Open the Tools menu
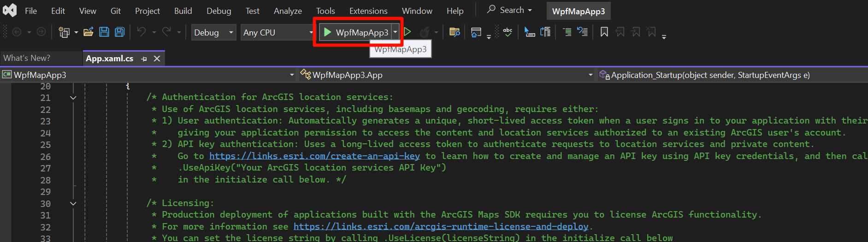The image size is (868, 242). (325, 11)
